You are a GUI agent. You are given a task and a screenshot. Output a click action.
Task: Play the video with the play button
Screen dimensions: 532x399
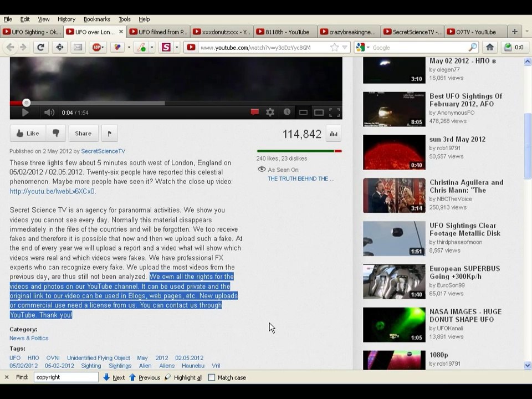tap(25, 112)
